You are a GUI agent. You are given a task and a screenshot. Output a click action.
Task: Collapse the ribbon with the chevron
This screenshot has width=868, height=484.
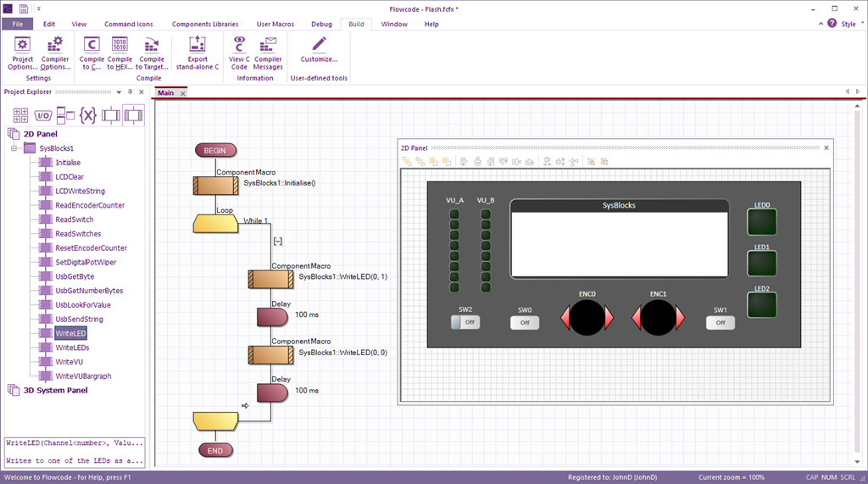click(x=821, y=24)
